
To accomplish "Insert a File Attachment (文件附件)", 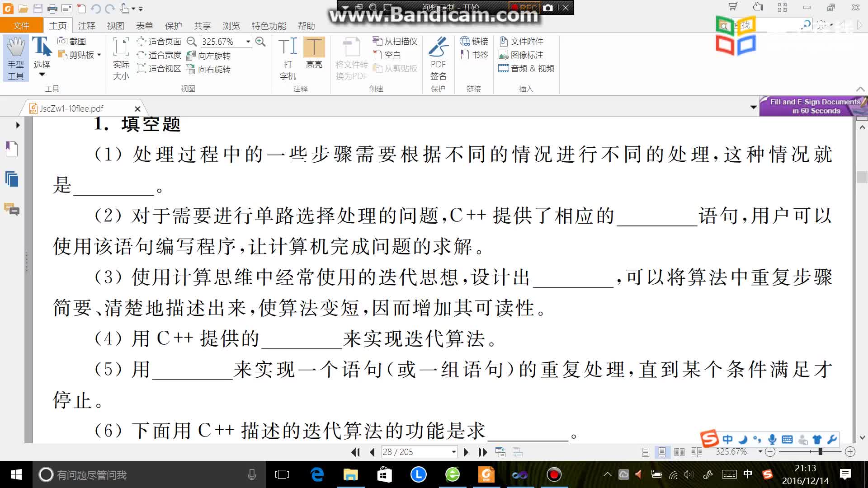I will pyautogui.click(x=521, y=42).
